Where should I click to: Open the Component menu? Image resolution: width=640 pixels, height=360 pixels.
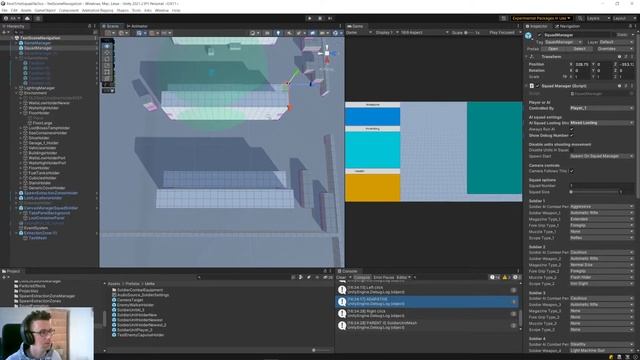(69, 10)
